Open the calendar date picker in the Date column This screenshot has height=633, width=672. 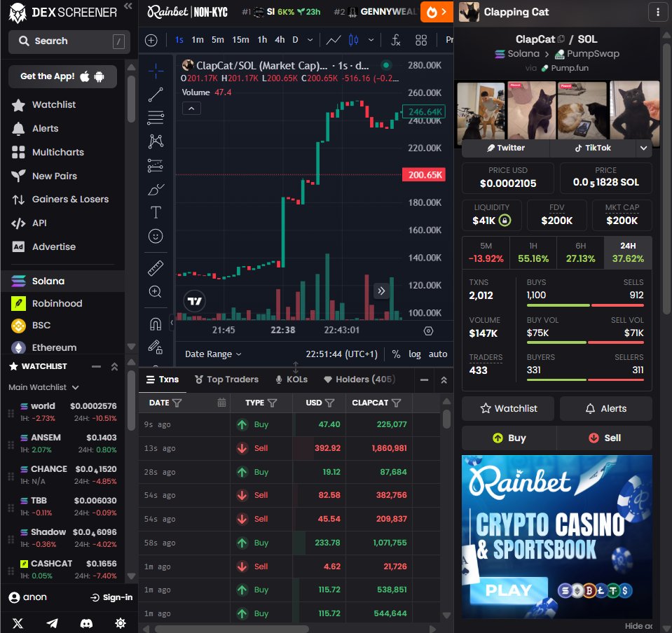point(221,403)
